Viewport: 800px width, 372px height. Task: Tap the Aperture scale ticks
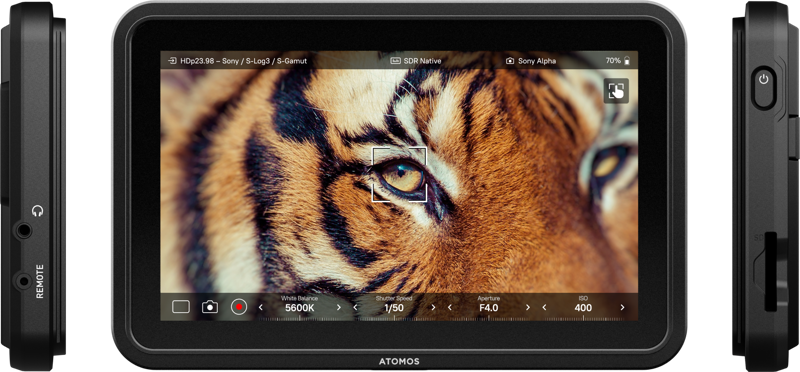(489, 318)
